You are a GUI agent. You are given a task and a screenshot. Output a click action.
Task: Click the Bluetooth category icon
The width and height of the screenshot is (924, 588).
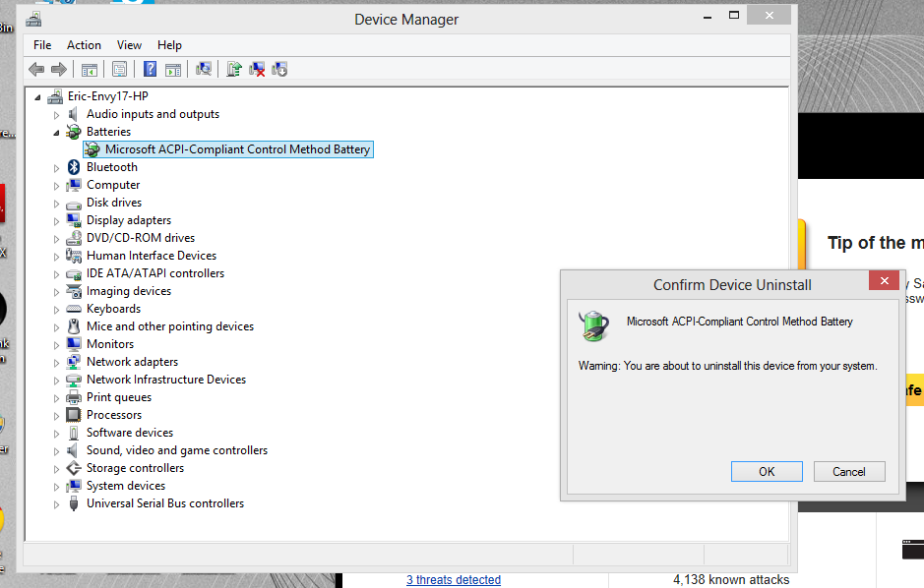(x=74, y=167)
